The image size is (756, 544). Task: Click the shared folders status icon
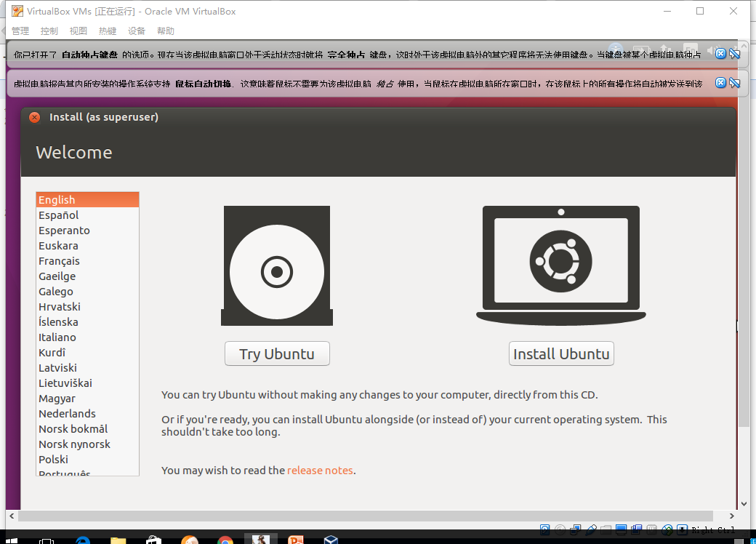coord(606,530)
